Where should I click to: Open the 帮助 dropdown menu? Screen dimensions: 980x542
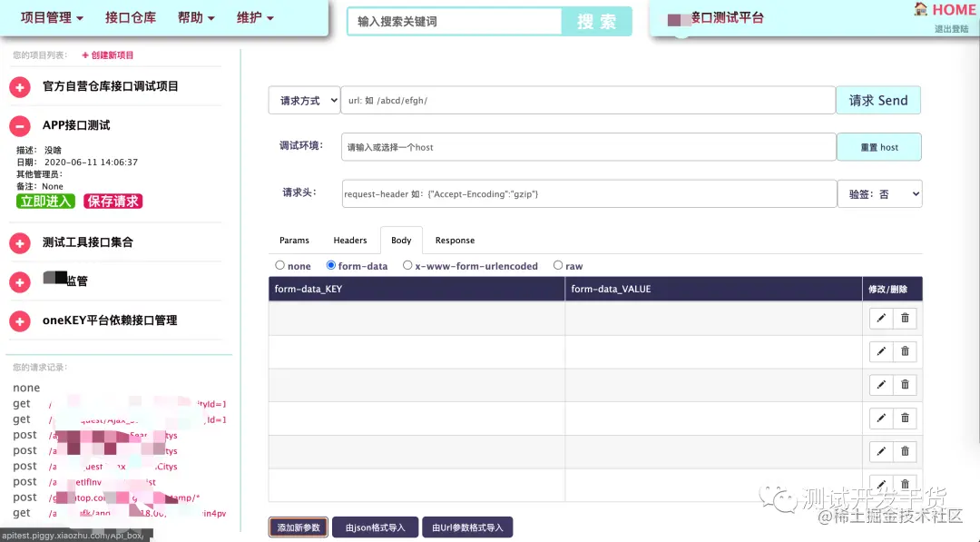pyautogui.click(x=196, y=17)
